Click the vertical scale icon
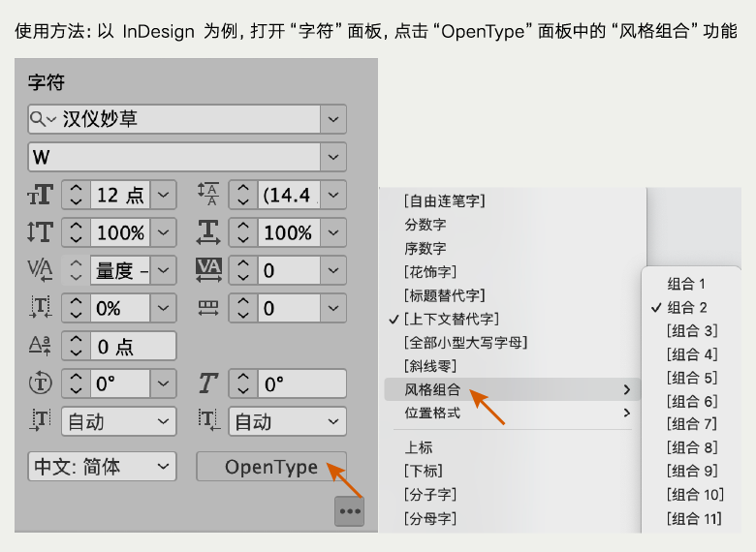This screenshot has width=756, height=552. [41, 232]
